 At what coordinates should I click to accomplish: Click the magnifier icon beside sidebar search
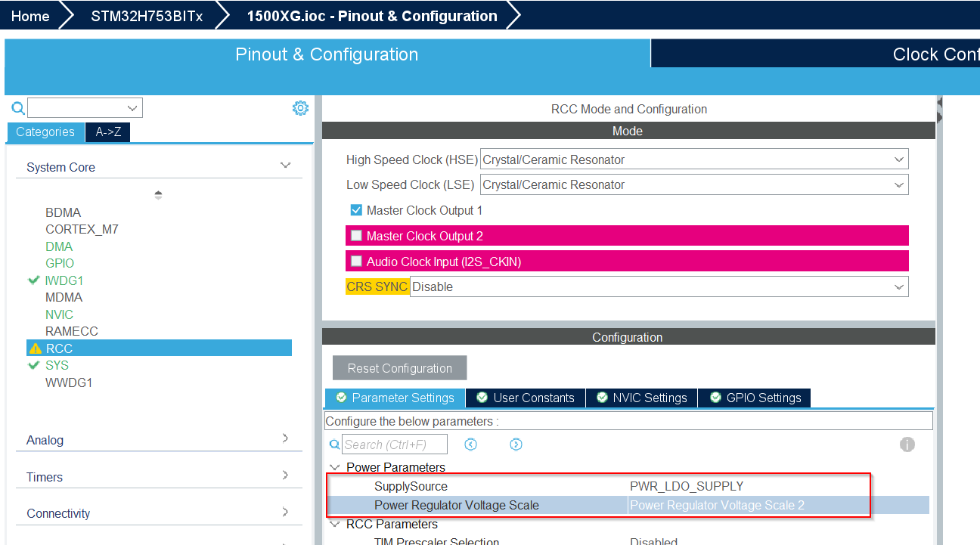(x=17, y=108)
